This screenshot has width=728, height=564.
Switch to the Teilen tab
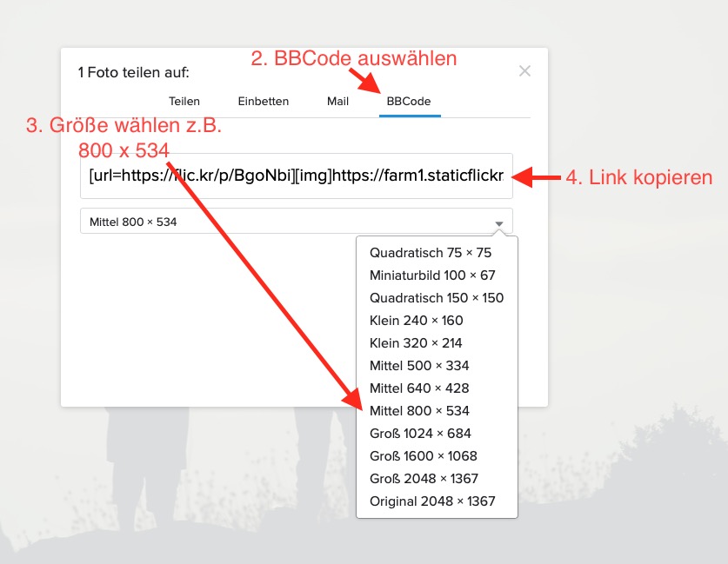pos(184,102)
